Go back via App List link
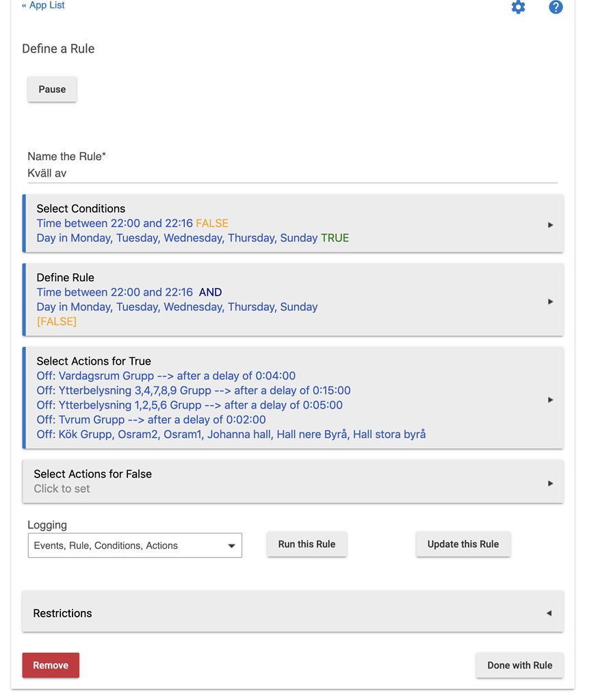This screenshot has width=596, height=700. [43, 5]
